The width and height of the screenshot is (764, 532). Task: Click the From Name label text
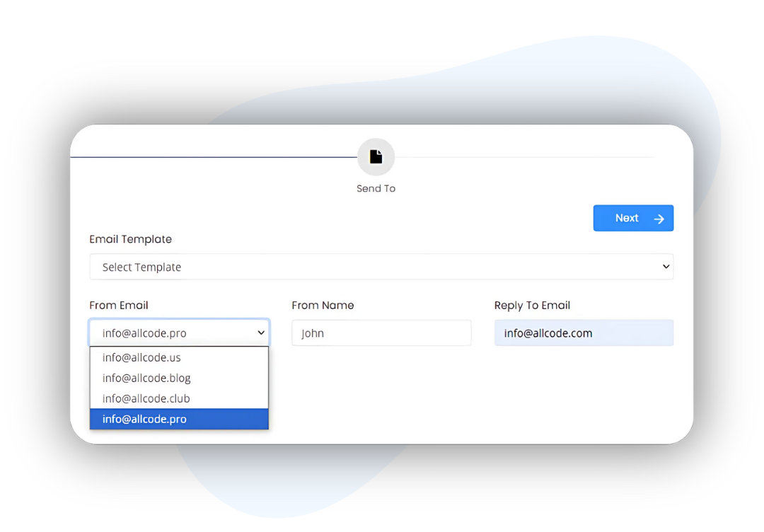[323, 305]
